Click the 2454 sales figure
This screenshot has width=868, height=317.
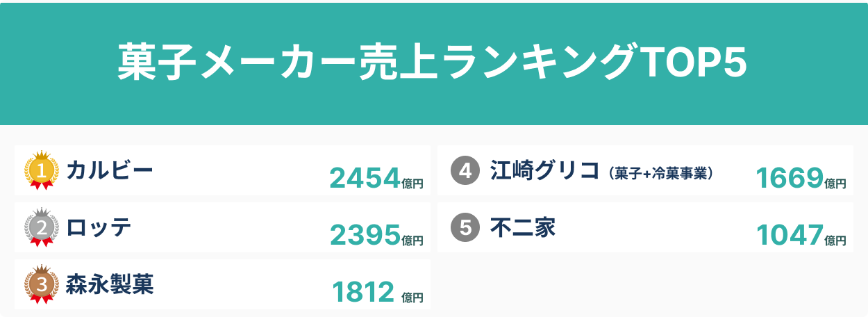click(x=365, y=179)
